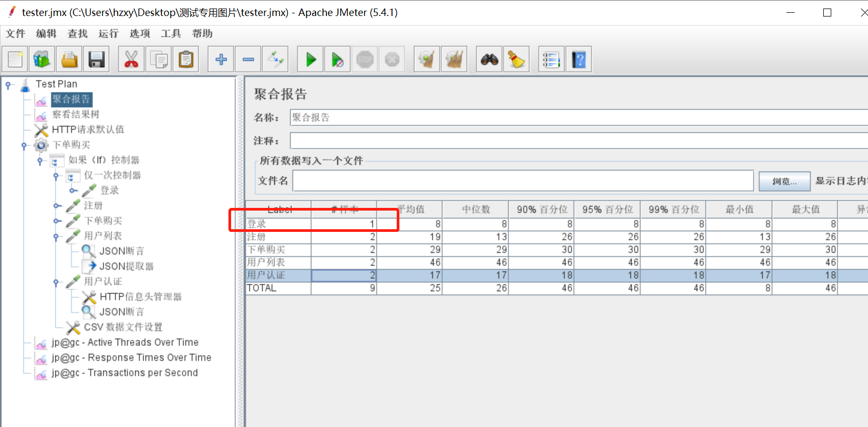The image size is (868, 427).
Task: Select HTTP信息头管理器 in the tree
Action: tap(141, 297)
